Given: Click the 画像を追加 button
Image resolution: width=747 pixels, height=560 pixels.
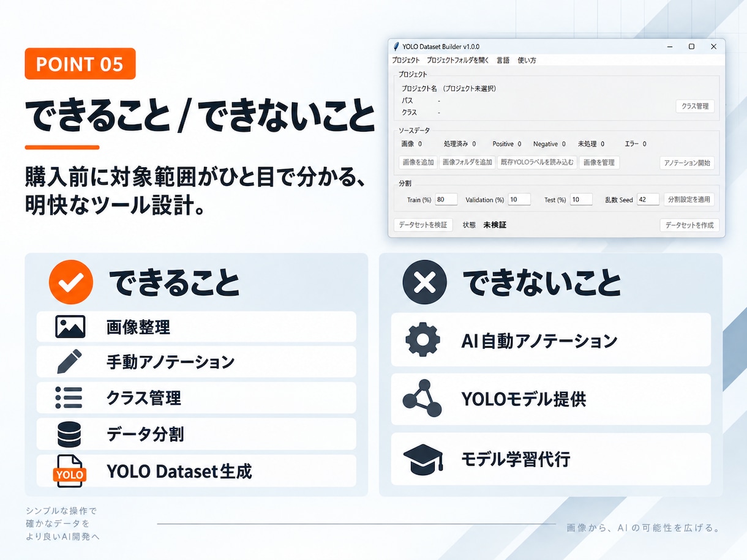Looking at the screenshot, I should (x=417, y=162).
